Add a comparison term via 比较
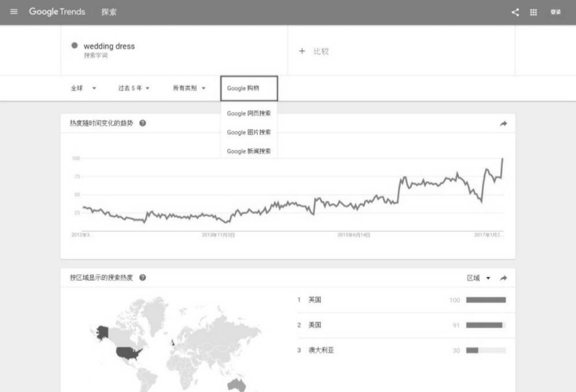The height and width of the screenshot is (392, 576). coord(321,52)
